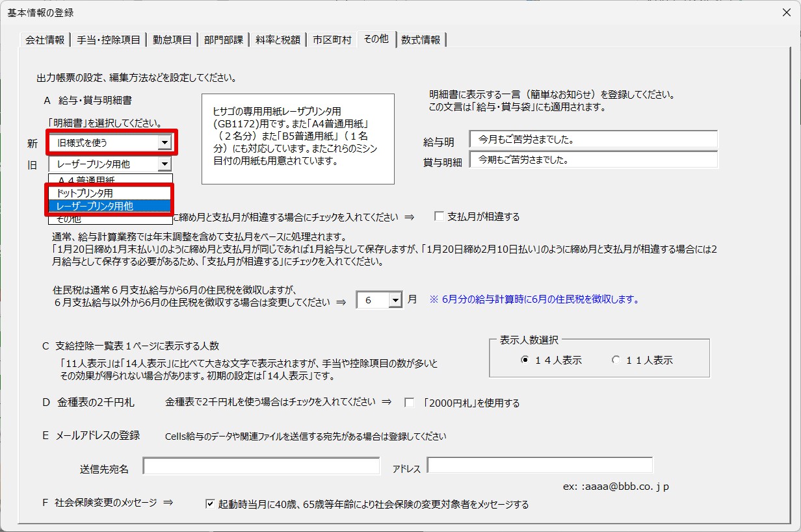Check the 「2000円札」を使用する box

point(410,403)
